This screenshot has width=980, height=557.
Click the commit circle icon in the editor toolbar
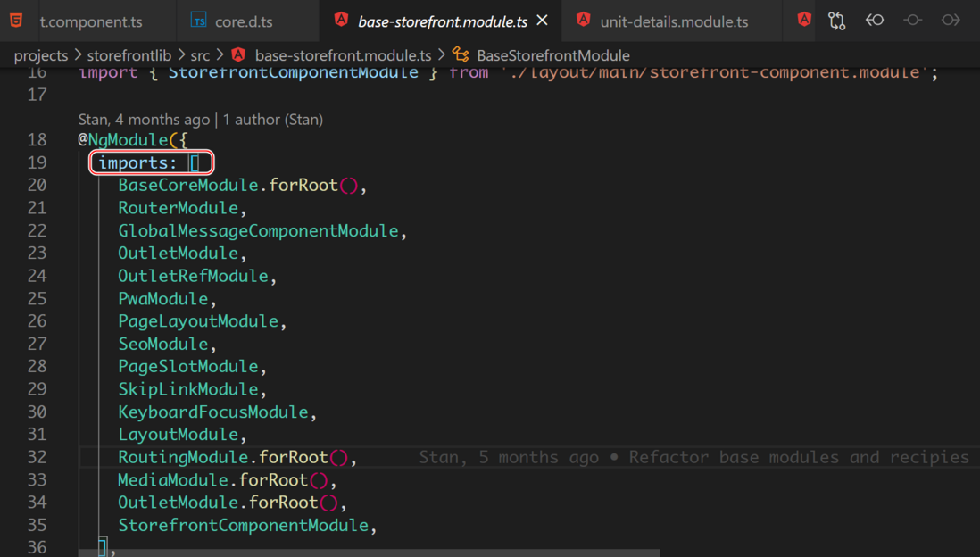click(912, 20)
